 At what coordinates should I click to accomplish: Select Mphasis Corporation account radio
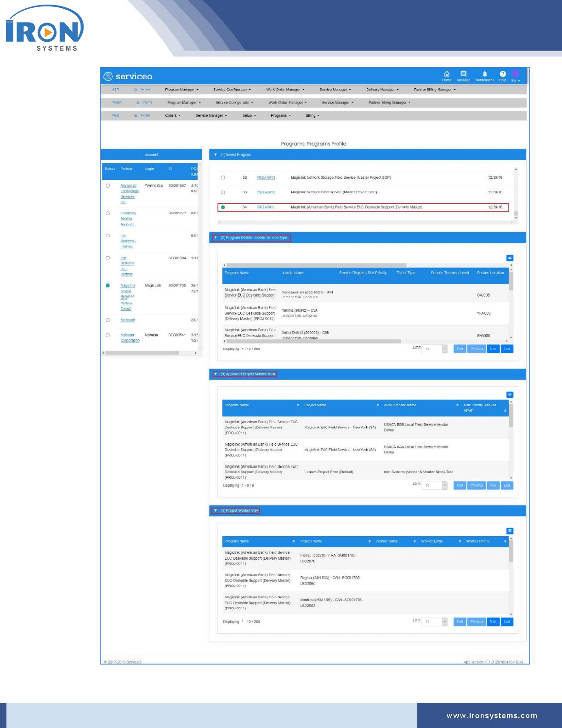point(108,335)
